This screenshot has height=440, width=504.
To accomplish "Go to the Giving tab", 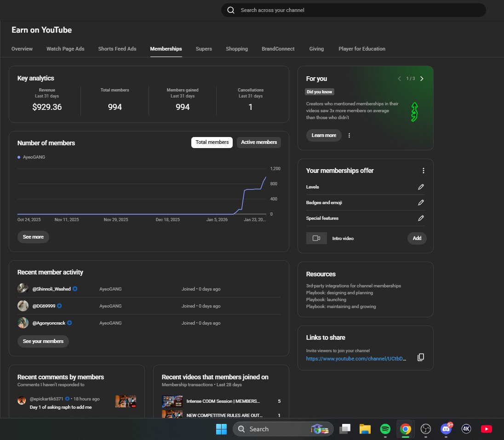I will click(x=316, y=49).
